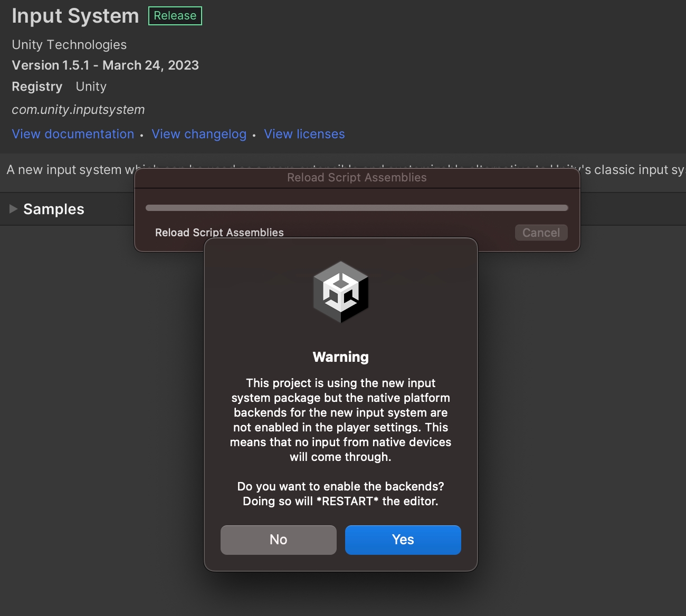This screenshot has width=686, height=616.
Task: Click the Reload Script Assemblies status text
Action: pos(220,233)
